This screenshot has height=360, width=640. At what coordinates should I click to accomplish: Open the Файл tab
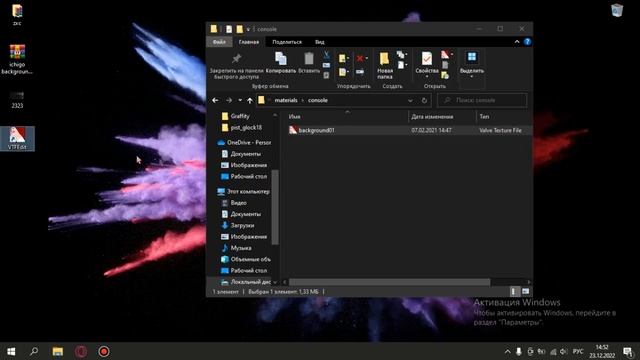[x=219, y=42]
